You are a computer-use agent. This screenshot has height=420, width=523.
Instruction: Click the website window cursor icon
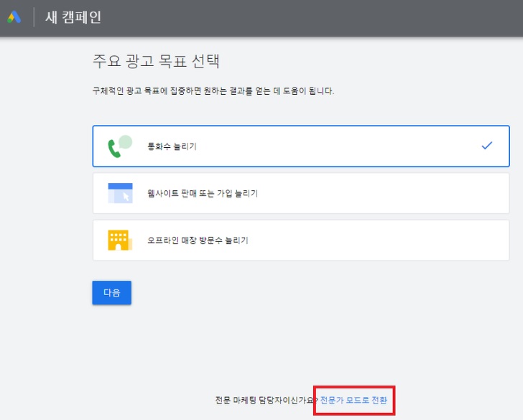point(120,193)
